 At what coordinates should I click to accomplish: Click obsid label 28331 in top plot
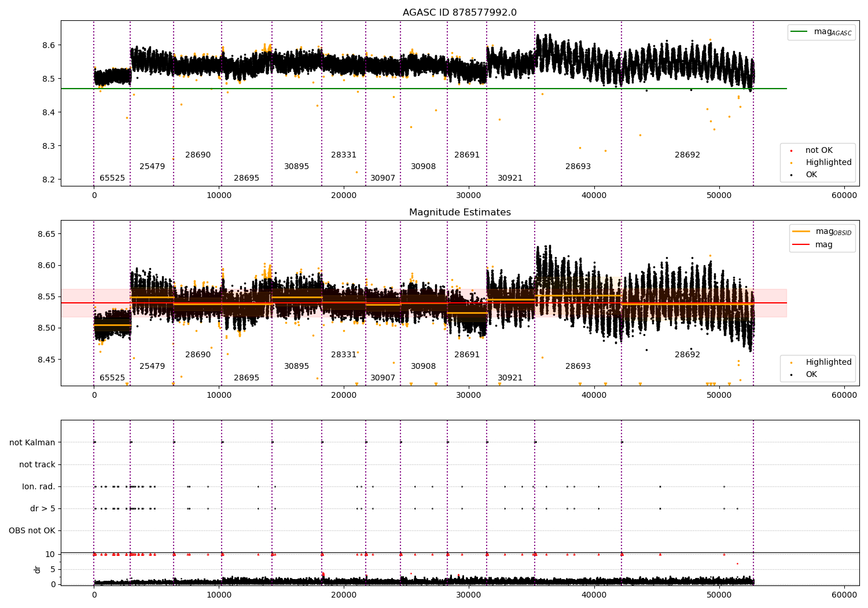coord(344,155)
